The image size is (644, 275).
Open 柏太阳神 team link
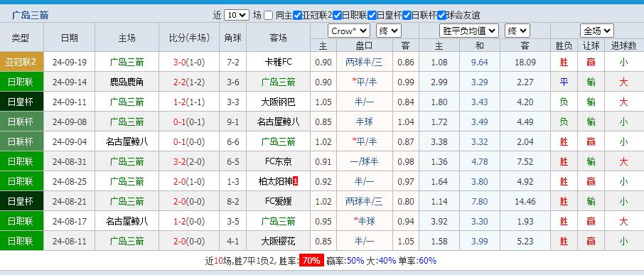coord(275,181)
